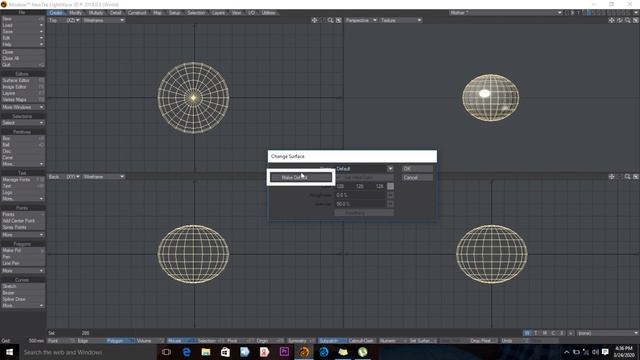The width and height of the screenshot is (640, 360).
Task: Click the Specular 50.0 % value field
Action: 360,204
